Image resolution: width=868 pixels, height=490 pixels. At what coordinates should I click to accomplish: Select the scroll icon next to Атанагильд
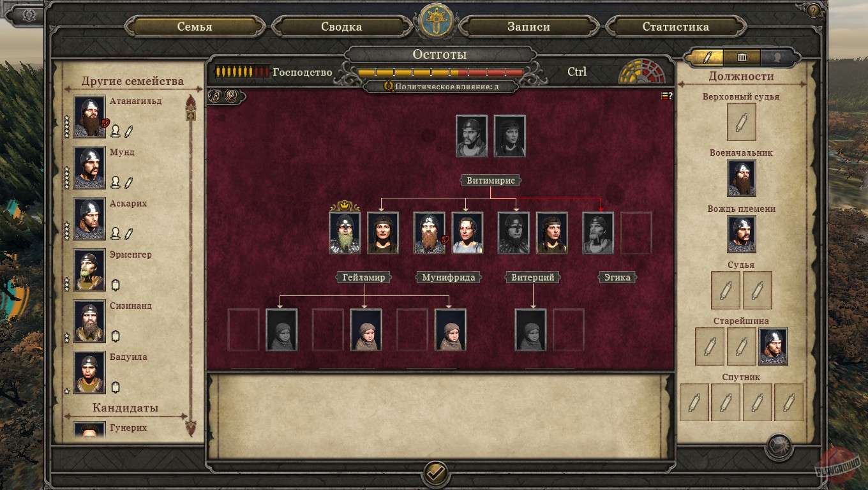tap(128, 131)
